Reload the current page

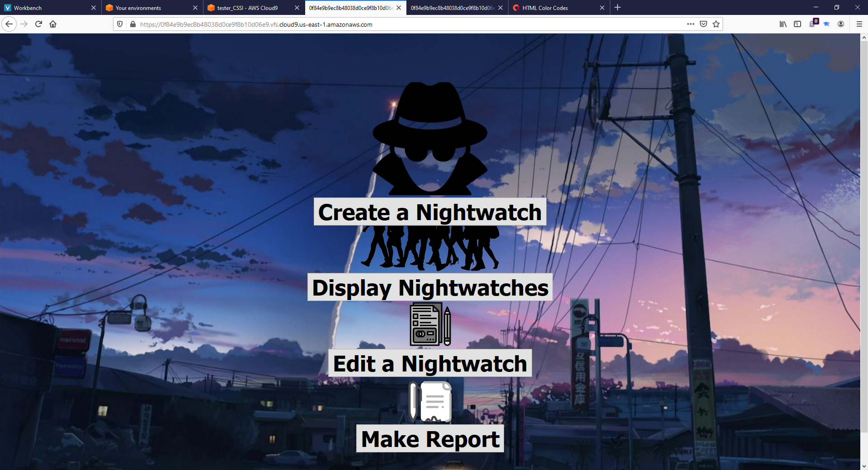click(x=38, y=24)
